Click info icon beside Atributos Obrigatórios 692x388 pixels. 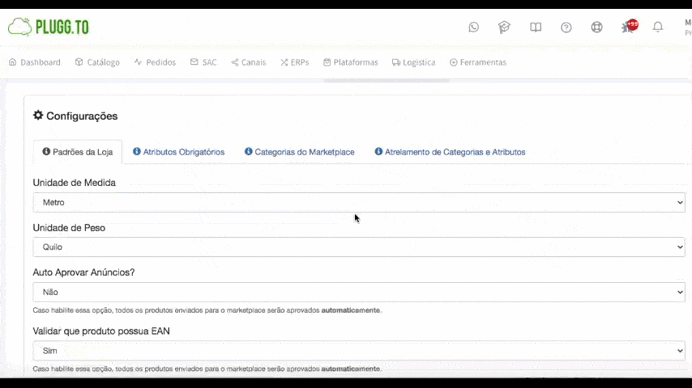point(137,151)
